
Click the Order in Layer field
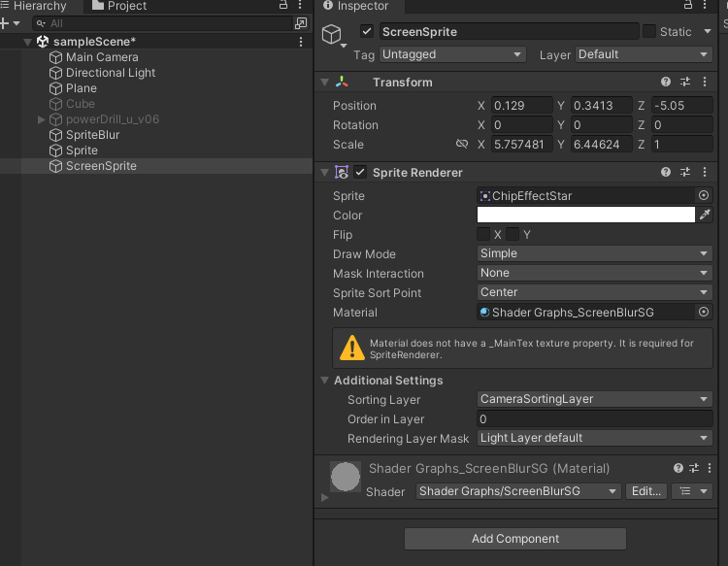(595, 419)
